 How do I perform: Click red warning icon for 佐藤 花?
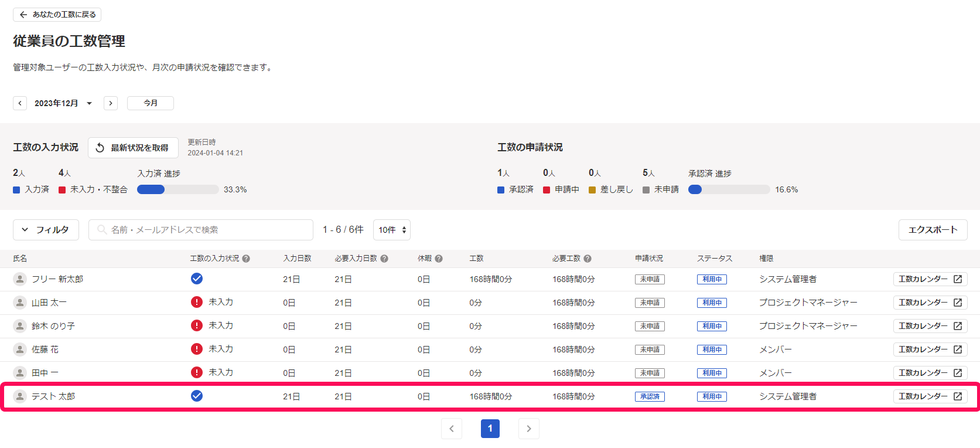tap(197, 349)
